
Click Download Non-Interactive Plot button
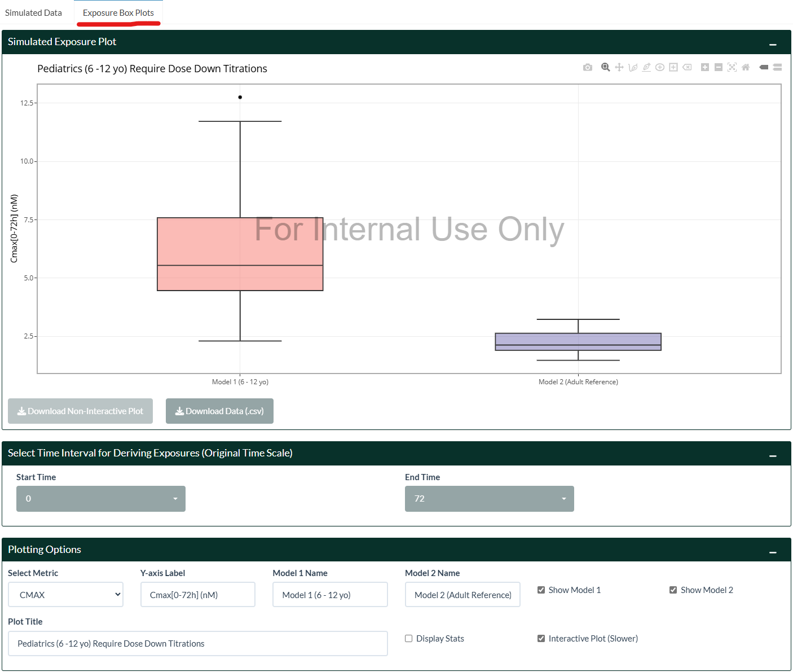pos(80,411)
